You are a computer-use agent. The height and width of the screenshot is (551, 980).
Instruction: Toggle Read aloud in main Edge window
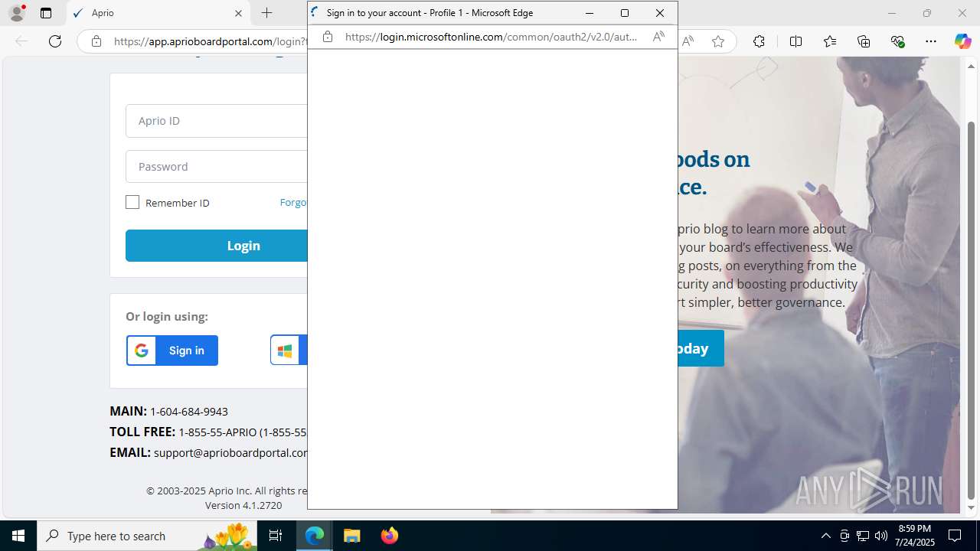[x=688, y=41]
